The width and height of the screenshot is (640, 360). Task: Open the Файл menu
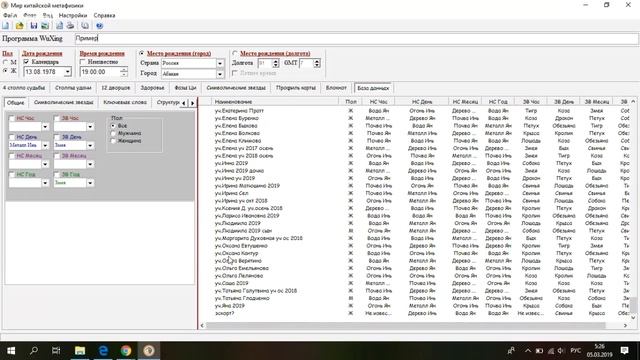(x=10, y=15)
